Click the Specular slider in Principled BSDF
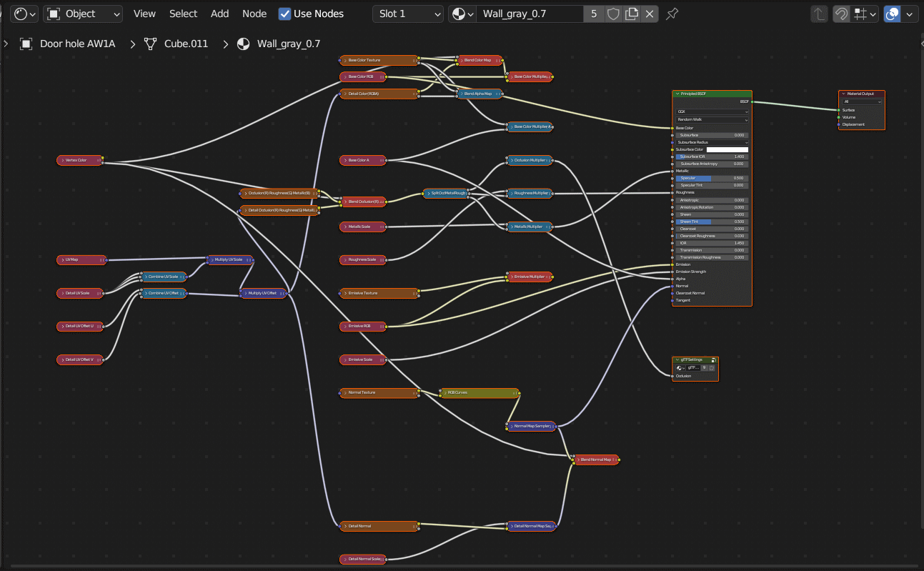924x571 pixels. [712, 178]
